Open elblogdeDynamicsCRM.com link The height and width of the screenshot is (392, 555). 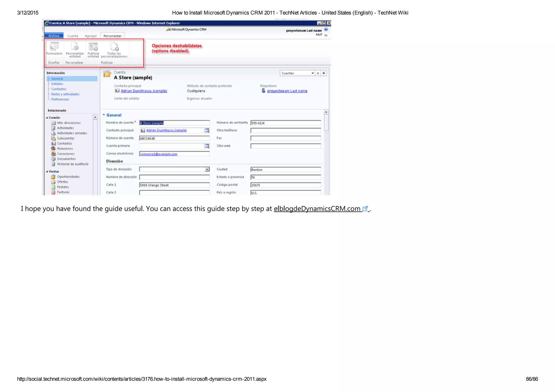coord(317,209)
